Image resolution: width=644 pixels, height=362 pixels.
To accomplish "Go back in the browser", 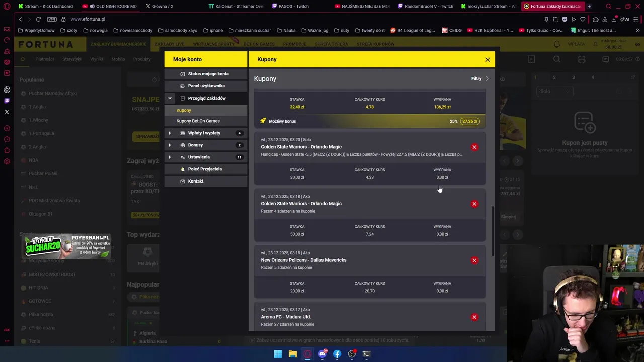I will click(20, 19).
